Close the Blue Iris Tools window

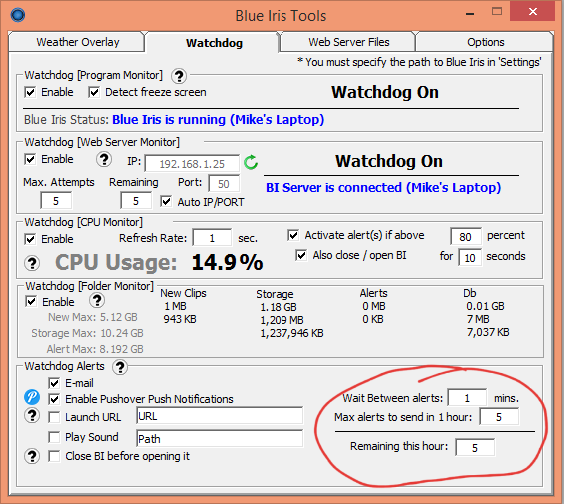pyautogui.click(x=533, y=12)
